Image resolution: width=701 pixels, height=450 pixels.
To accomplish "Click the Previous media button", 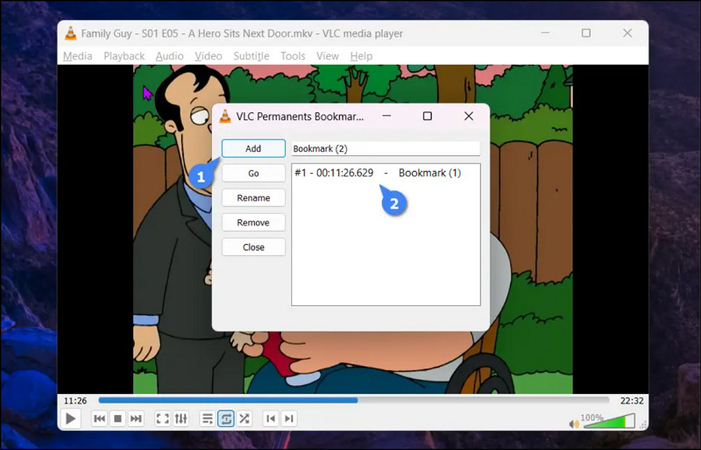I will (99, 419).
